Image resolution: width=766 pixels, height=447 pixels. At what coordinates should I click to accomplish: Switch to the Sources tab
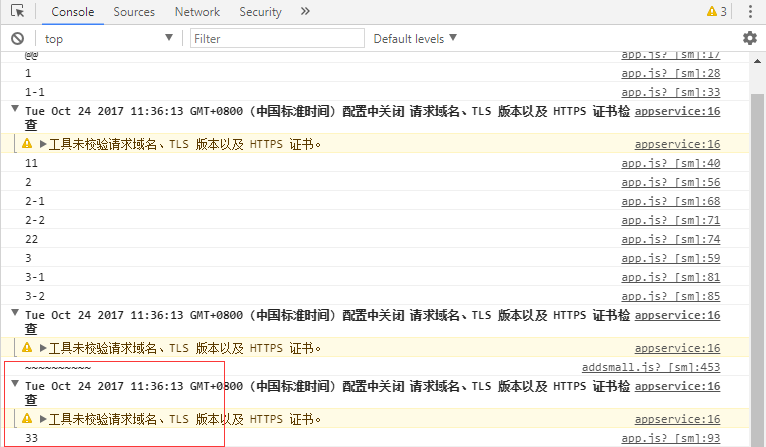coord(134,12)
